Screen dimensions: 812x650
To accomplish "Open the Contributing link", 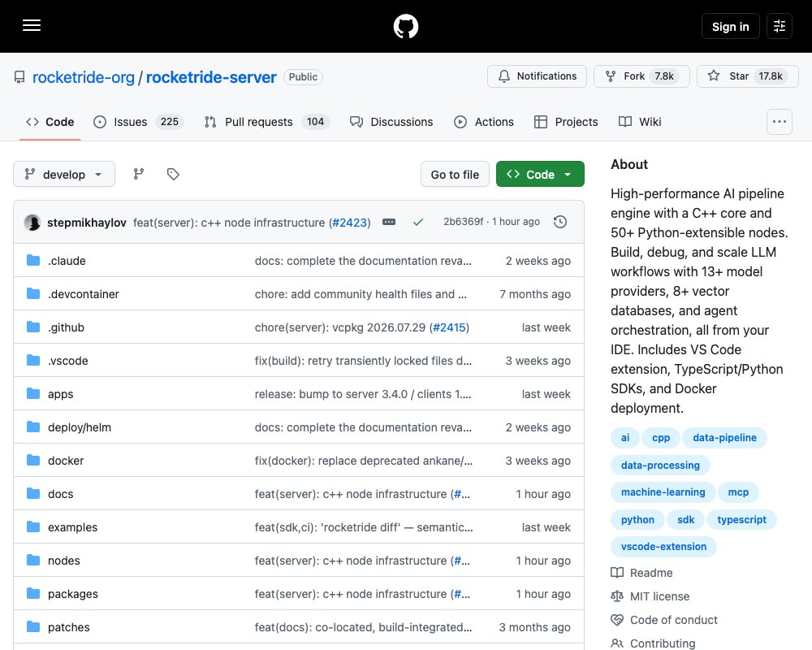I will [653, 643].
